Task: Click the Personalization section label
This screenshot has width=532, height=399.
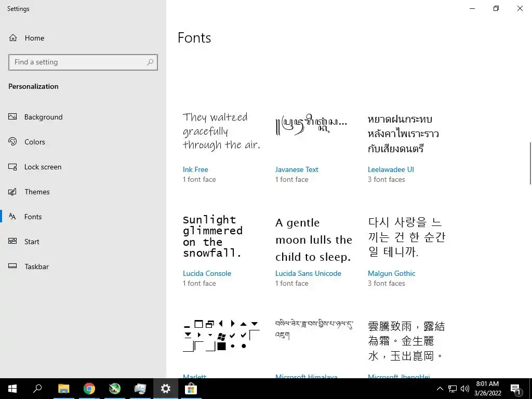Action: pyautogui.click(x=33, y=87)
